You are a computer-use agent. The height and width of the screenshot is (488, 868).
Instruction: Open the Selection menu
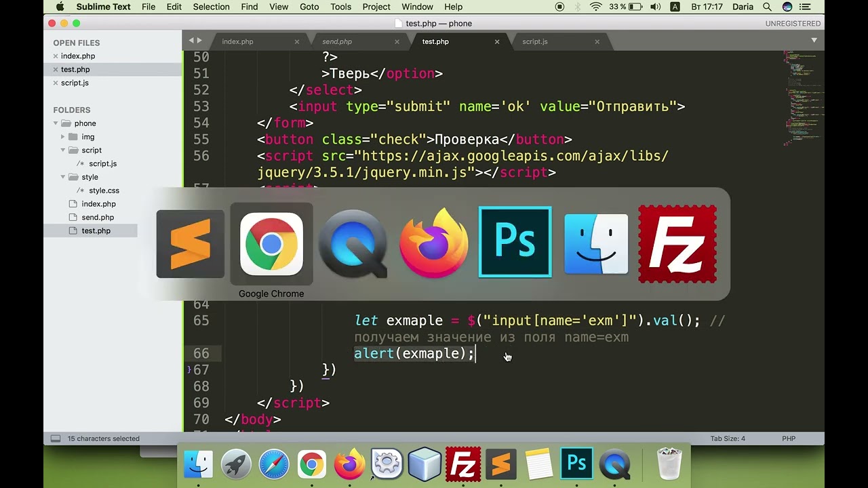pyautogui.click(x=211, y=7)
